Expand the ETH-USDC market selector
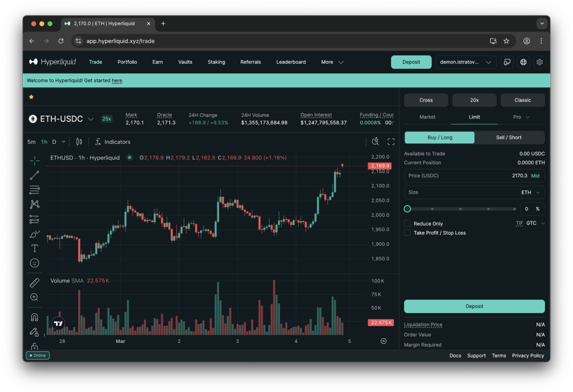573x392 pixels. point(91,119)
